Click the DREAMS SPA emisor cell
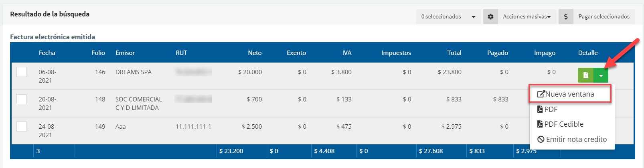644x168 pixels. 134,72
